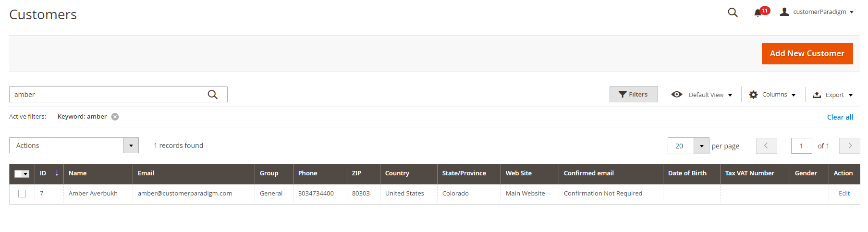Click the Export upload icon
The height and width of the screenshot is (232, 868).
(x=817, y=95)
